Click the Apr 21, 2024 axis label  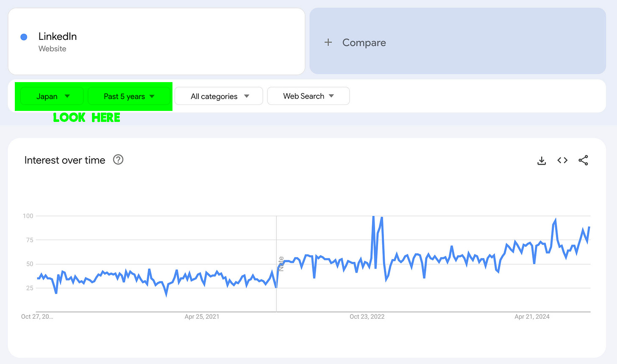[x=532, y=317]
